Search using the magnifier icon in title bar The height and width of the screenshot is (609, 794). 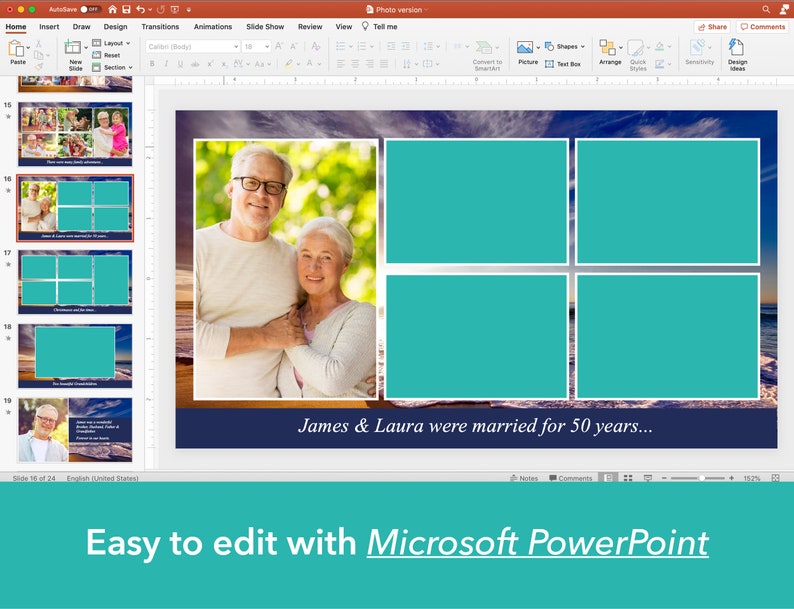coord(766,9)
